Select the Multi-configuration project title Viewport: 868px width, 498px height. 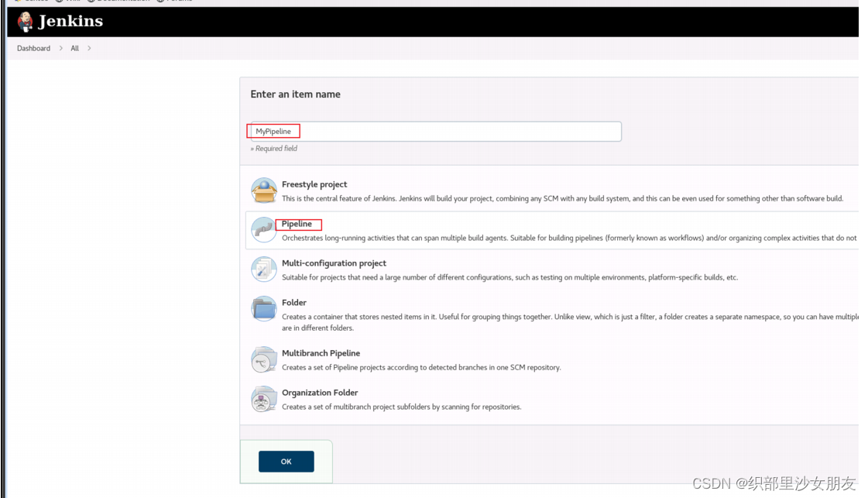(x=334, y=263)
